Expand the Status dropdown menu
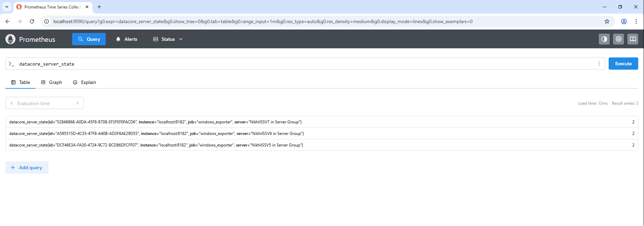Viewport: 644px width, 226px height. (x=168, y=39)
